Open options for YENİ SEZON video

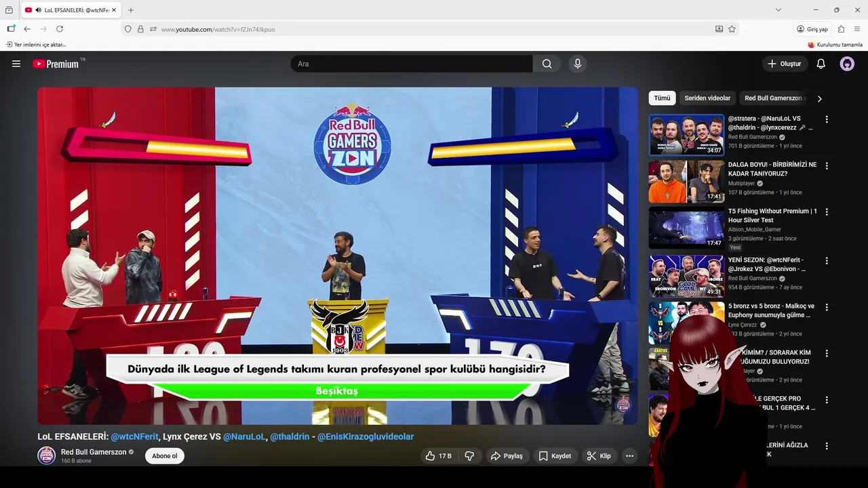(826, 261)
